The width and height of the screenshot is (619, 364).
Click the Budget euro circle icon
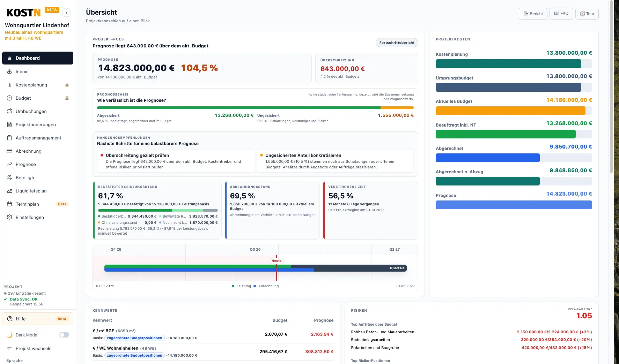point(9,98)
